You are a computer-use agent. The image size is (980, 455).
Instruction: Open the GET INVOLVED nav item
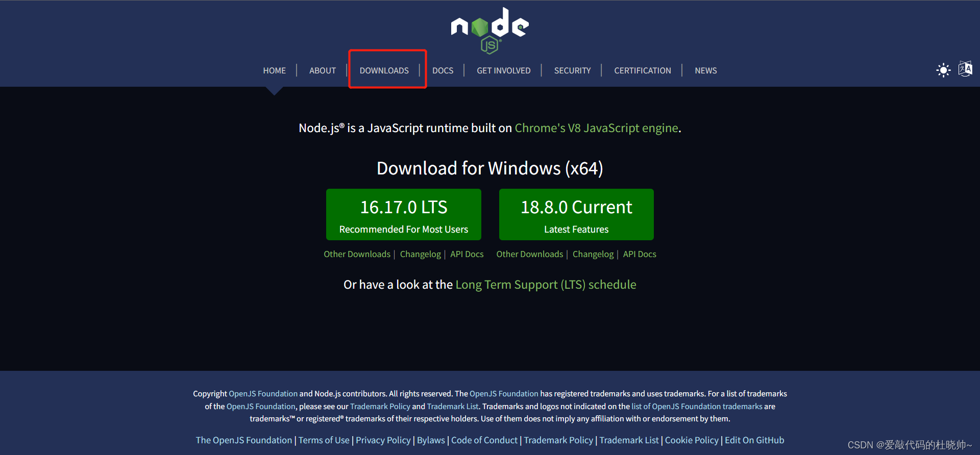point(504,70)
